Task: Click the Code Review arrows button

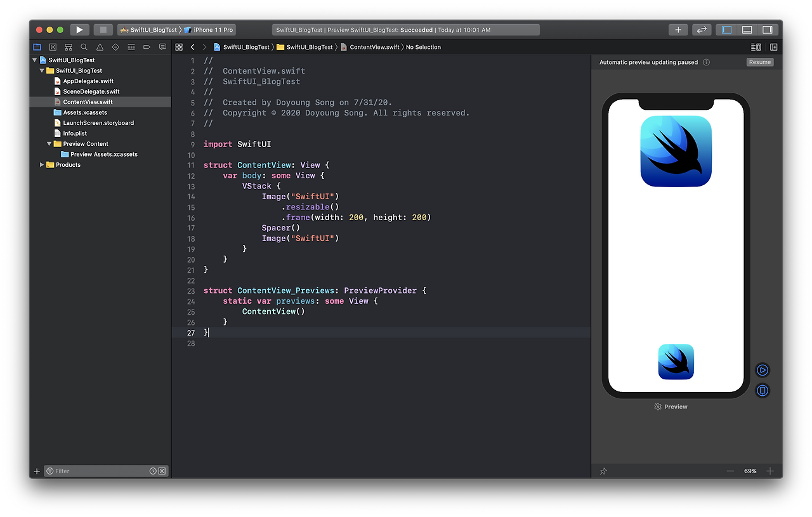Action: [701, 30]
